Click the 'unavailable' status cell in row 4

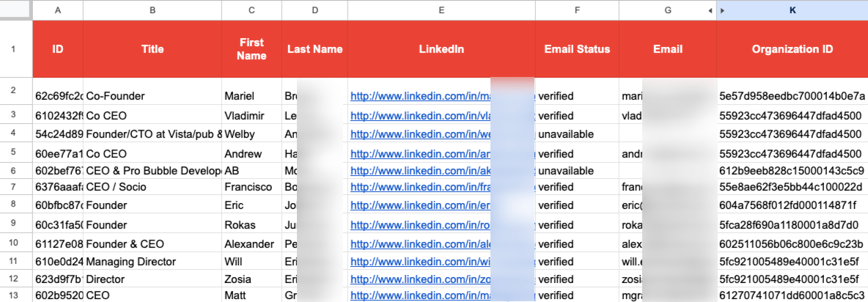pyautogui.click(x=577, y=134)
